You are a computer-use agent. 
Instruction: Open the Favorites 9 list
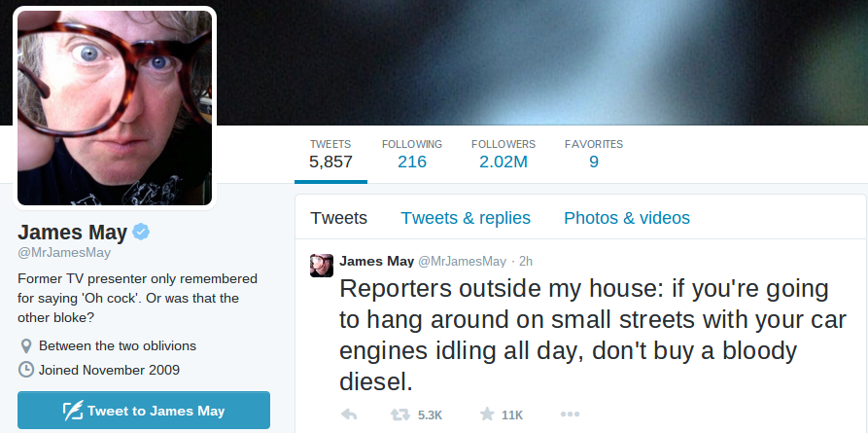[x=594, y=154]
